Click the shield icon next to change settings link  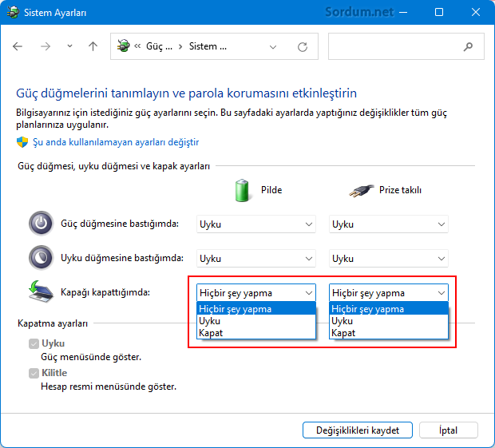(x=22, y=142)
